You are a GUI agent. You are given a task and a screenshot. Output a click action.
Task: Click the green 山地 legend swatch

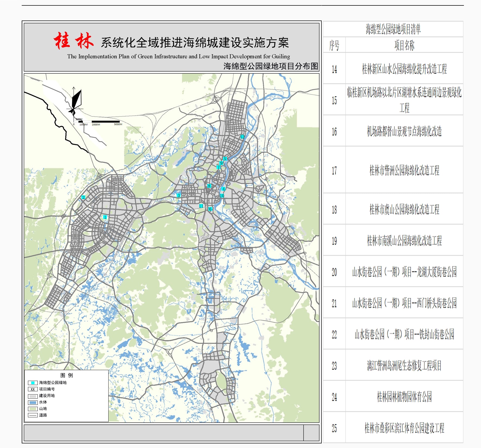[x=33, y=409]
